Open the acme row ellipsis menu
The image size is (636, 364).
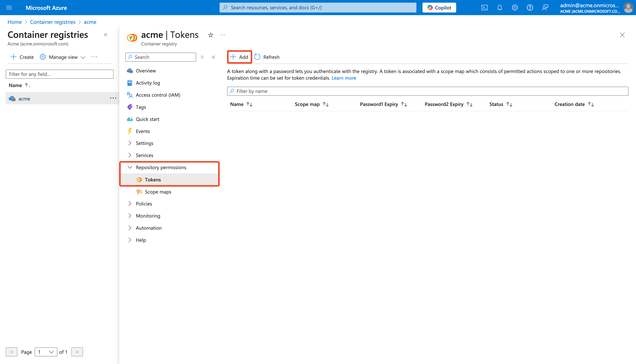coord(113,98)
